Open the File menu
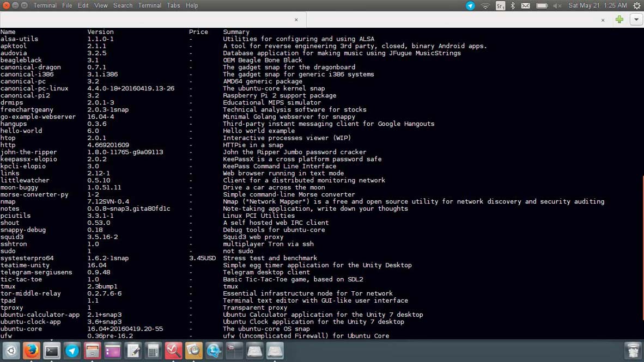The width and height of the screenshot is (644, 362). click(x=67, y=5)
